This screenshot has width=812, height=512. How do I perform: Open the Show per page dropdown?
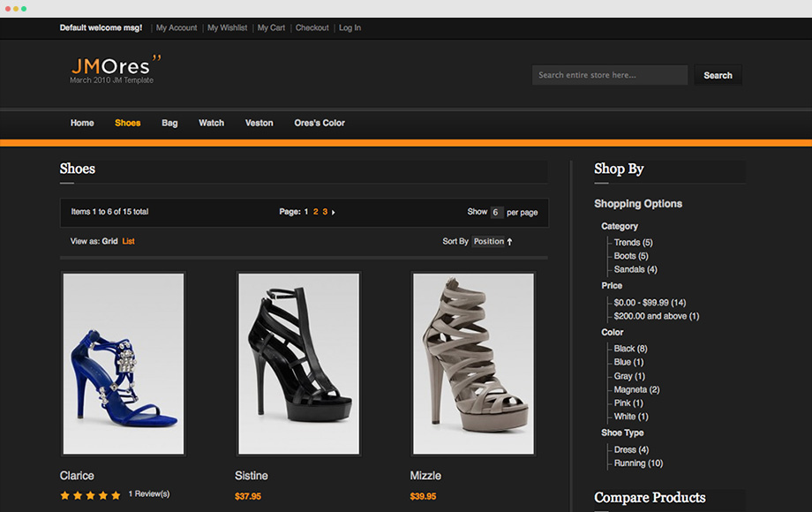pyautogui.click(x=496, y=212)
